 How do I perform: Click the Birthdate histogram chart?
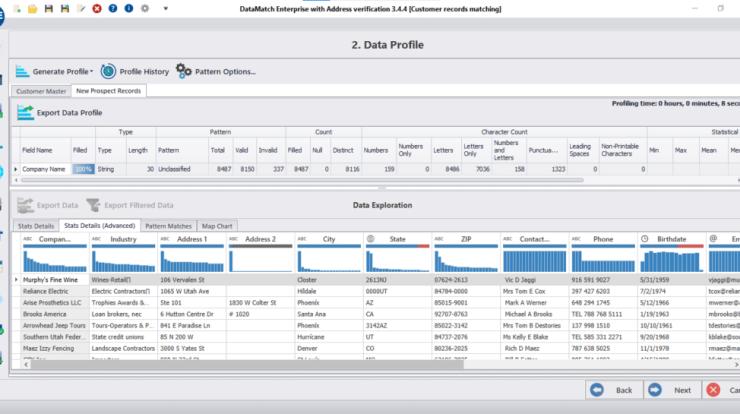(x=672, y=261)
